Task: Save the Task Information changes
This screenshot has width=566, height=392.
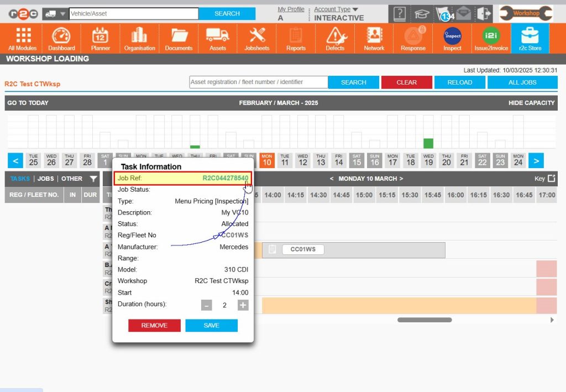Action: tap(211, 325)
